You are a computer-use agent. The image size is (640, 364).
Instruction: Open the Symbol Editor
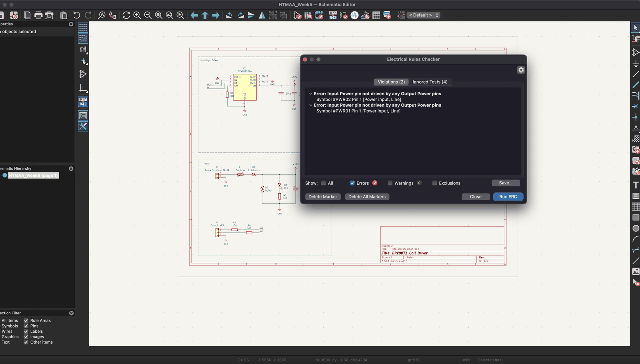click(x=297, y=15)
